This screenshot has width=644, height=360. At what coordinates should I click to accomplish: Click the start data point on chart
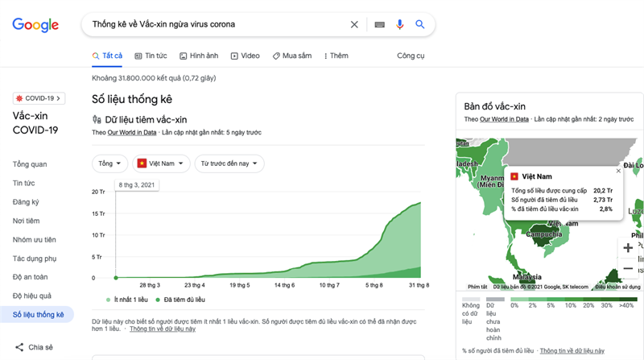(x=116, y=278)
